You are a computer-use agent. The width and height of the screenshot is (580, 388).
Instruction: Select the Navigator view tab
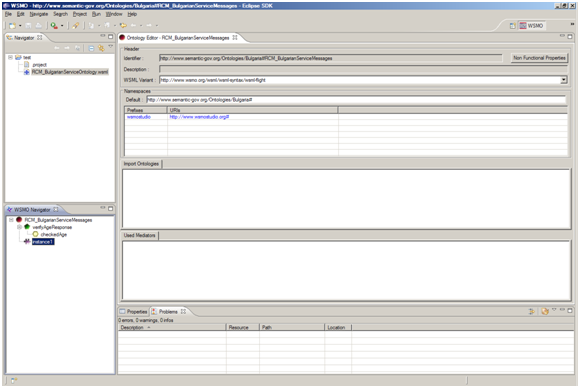[x=24, y=38]
